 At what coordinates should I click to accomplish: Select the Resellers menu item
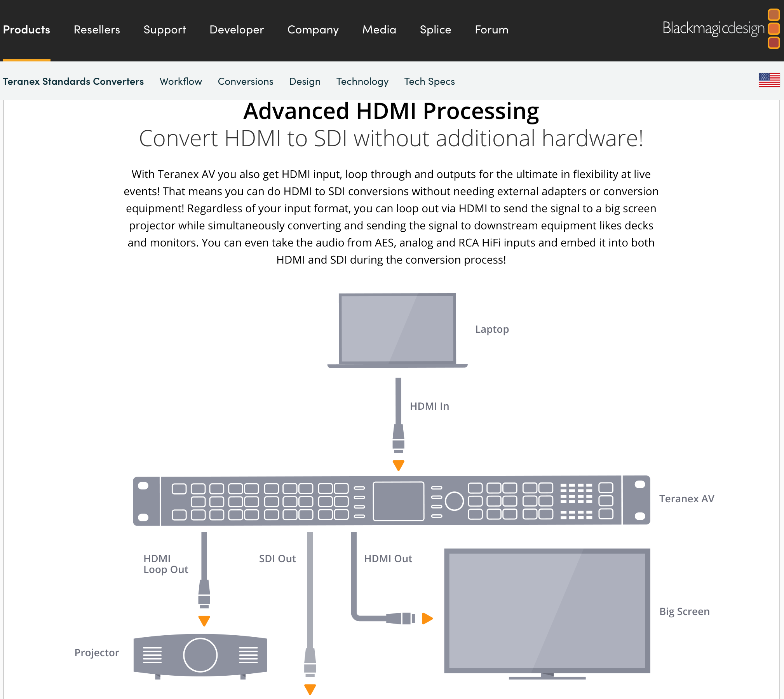[96, 30]
